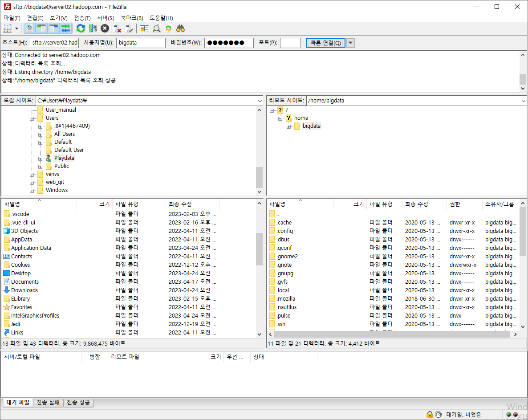The height and width of the screenshot is (420, 528).
Task: Collapse the Users folder in local tree
Action: (x=32, y=118)
